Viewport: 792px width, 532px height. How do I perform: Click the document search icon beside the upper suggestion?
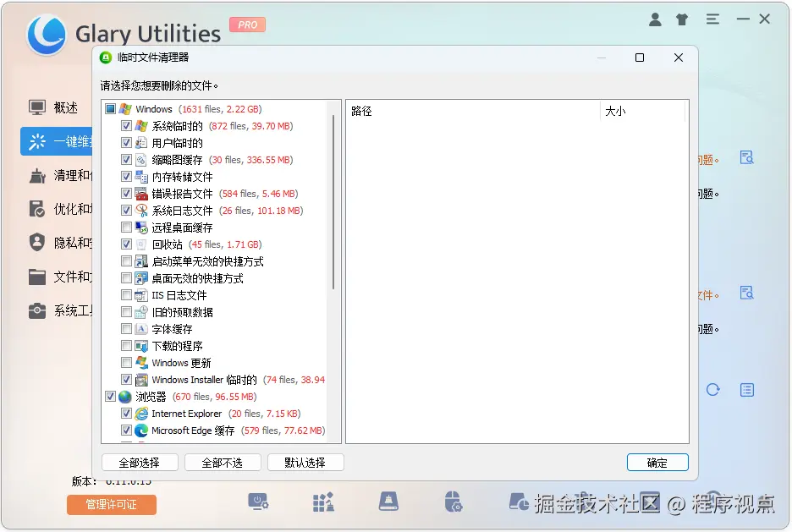tap(745, 157)
